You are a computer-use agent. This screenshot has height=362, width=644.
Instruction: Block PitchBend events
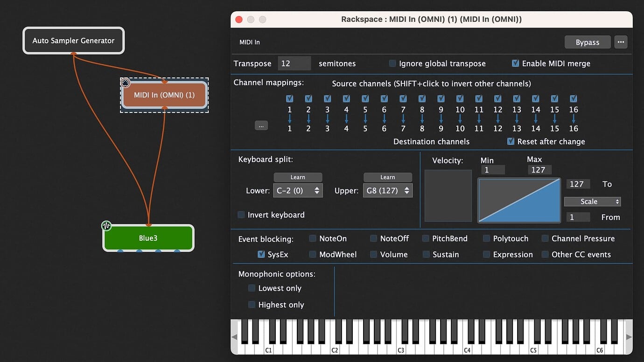426,238
